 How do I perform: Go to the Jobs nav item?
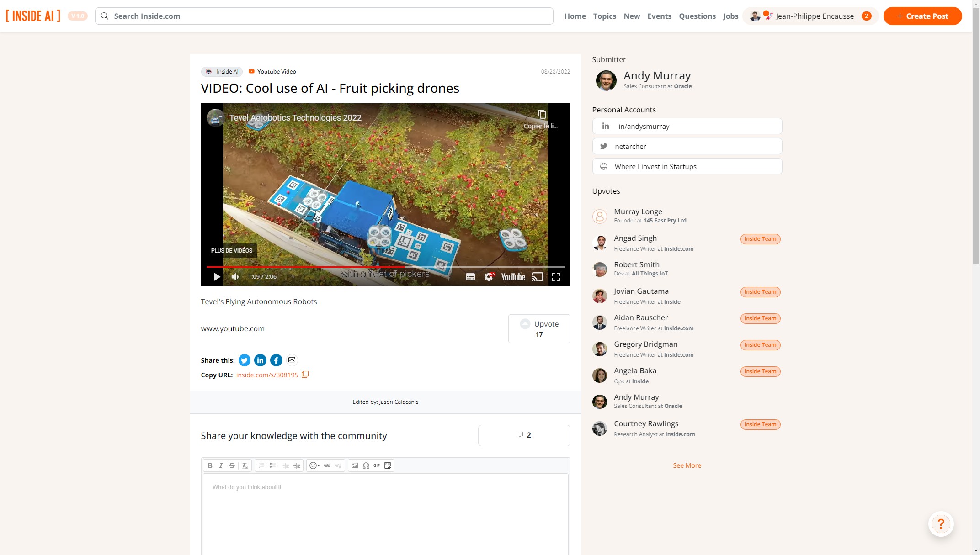(730, 16)
